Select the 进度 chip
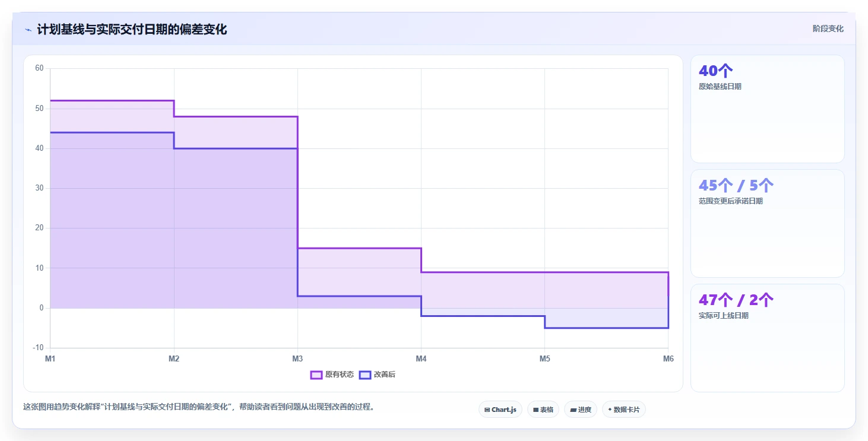 [x=580, y=410]
